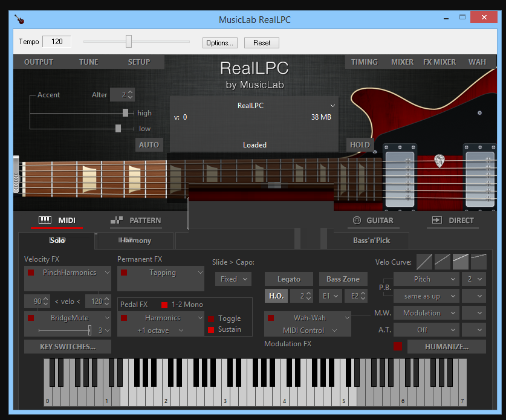506x420 pixels.
Task: Open the OUTPUT panel
Action: click(39, 62)
